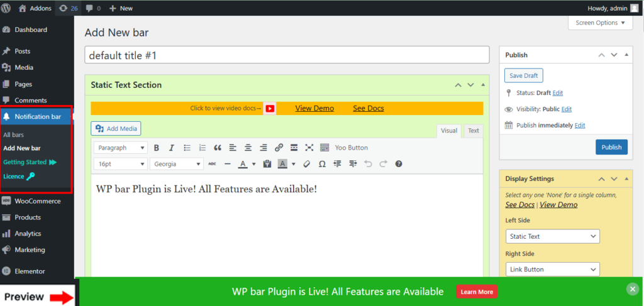Insert a special character (Omega)

pyautogui.click(x=323, y=163)
